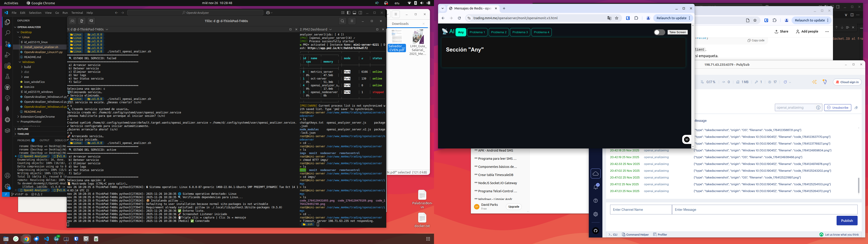Click Chrome bookmark star in address bar
Screen dimensions: 868x244
tap(617, 18)
